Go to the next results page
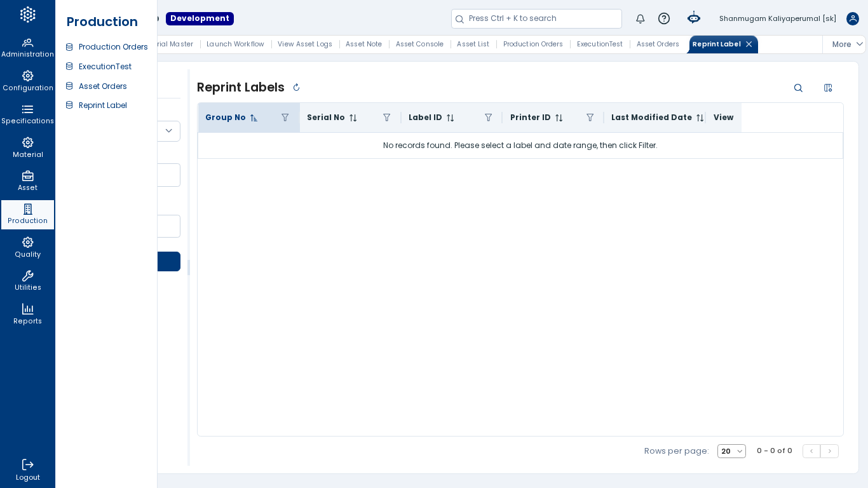This screenshot has height=488, width=868. (829, 451)
